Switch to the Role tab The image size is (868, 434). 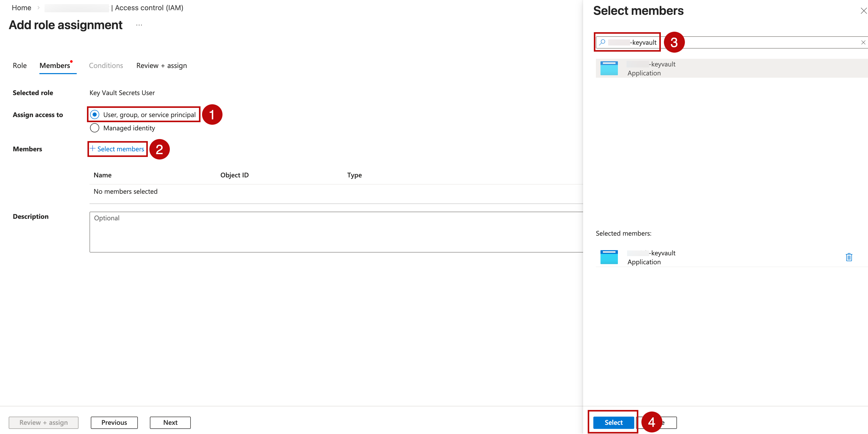coord(19,65)
